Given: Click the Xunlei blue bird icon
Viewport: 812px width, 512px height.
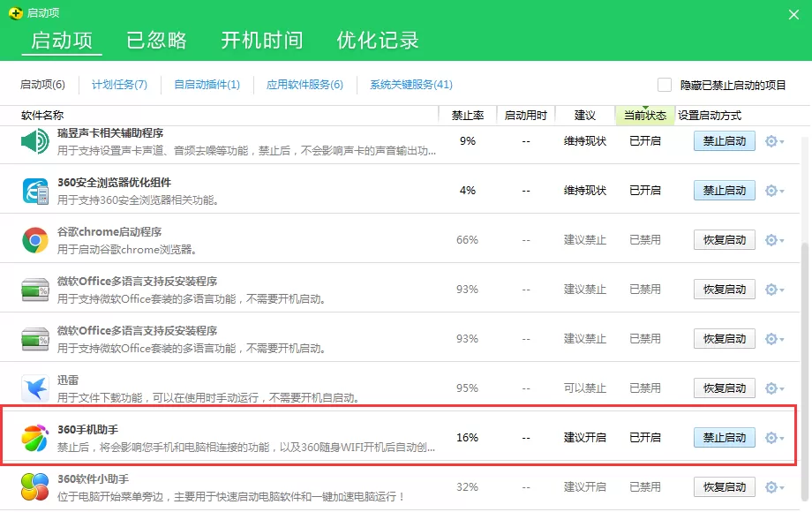Looking at the screenshot, I should point(35,388).
